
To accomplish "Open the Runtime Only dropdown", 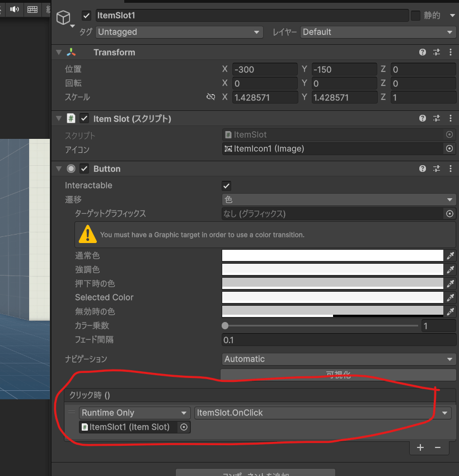I will 134,413.
